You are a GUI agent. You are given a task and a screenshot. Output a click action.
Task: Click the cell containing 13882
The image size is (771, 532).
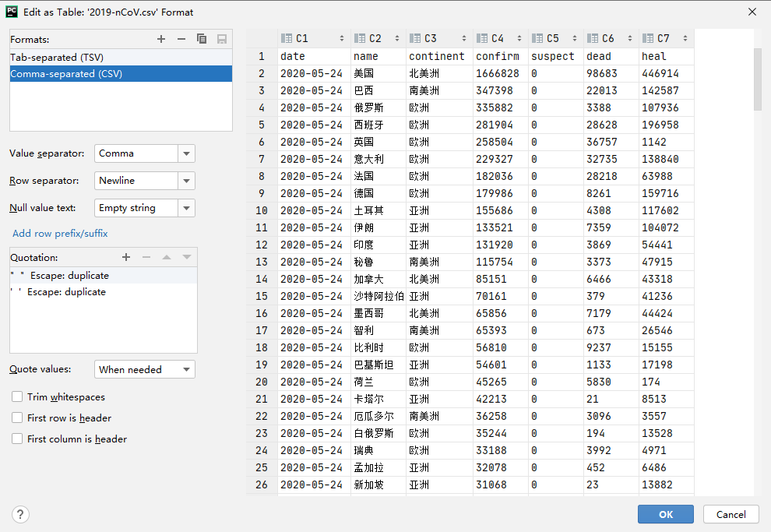667,484
